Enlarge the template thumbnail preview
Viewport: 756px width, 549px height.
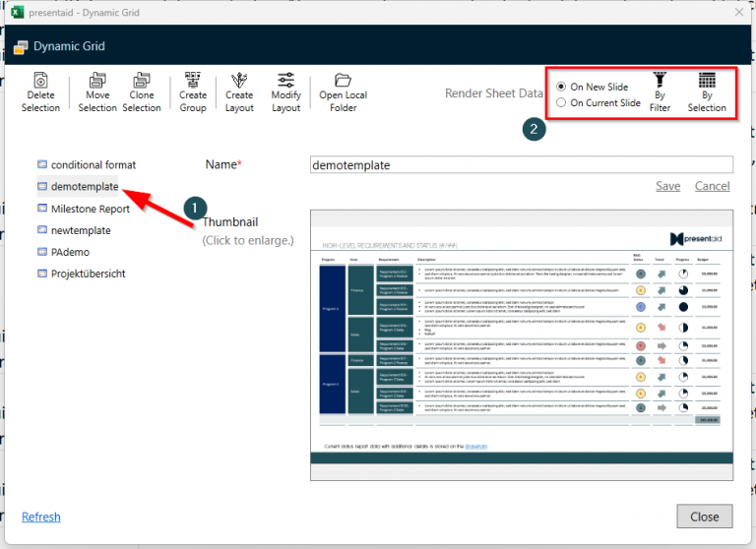(x=521, y=344)
